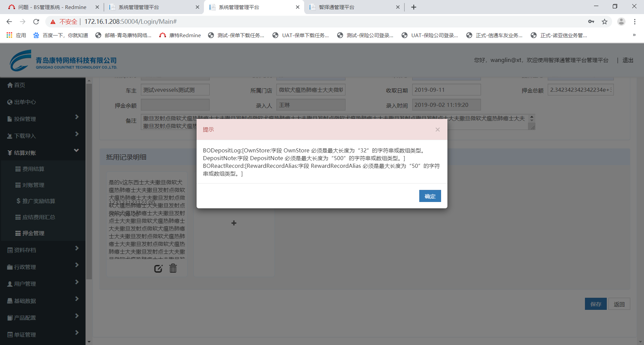The width and height of the screenshot is (644, 345).
Task: Close the 提示 dialog with the X
Action: 437,130
